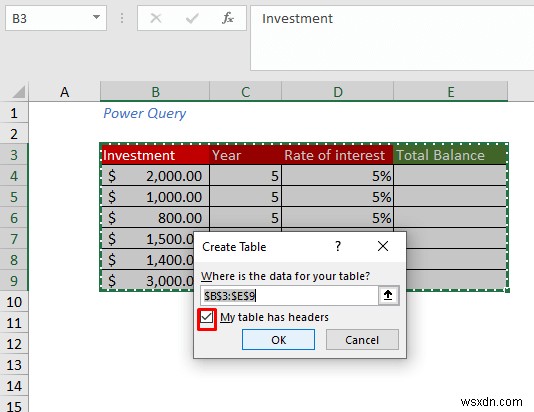Toggle the My table has headers checkbox
The width and height of the screenshot is (534, 412).
(x=207, y=317)
